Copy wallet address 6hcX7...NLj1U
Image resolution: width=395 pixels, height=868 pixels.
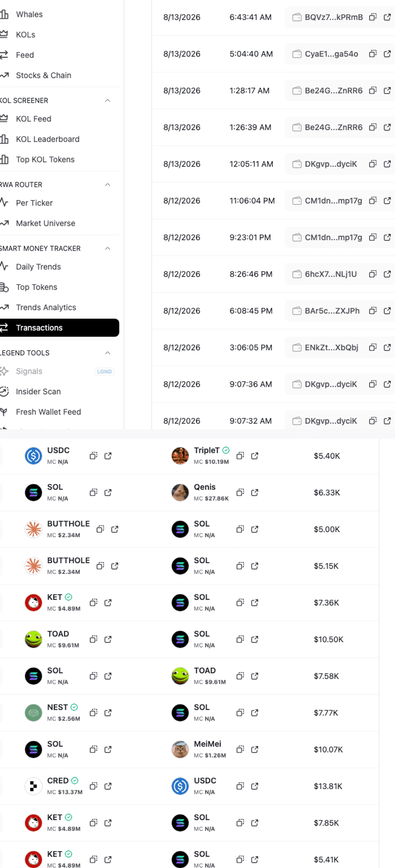372,274
